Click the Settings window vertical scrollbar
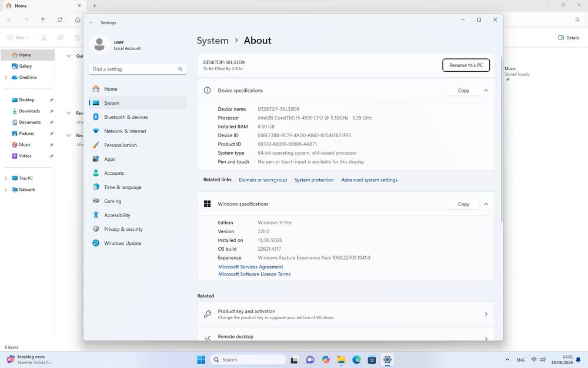The height and width of the screenshot is (368, 588). tap(502, 140)
